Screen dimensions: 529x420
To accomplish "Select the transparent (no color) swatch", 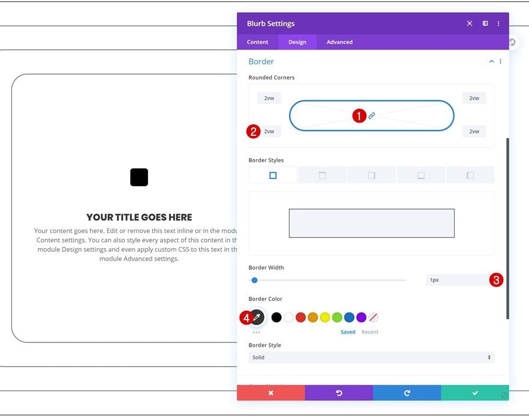I will (373, 317).
